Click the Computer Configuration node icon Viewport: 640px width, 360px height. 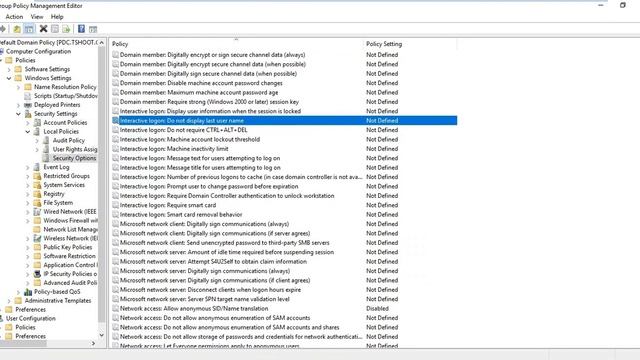pos(2,51)
